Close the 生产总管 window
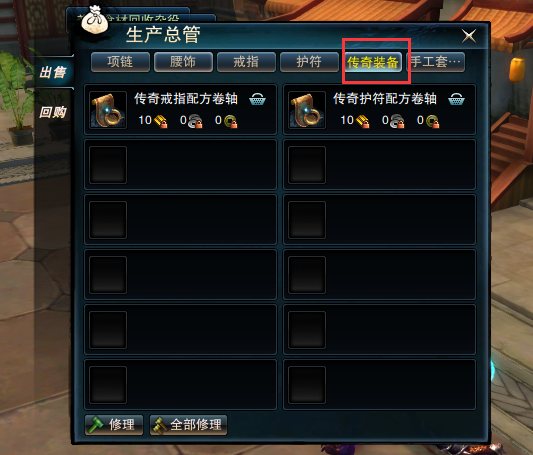 pos(469,36)
